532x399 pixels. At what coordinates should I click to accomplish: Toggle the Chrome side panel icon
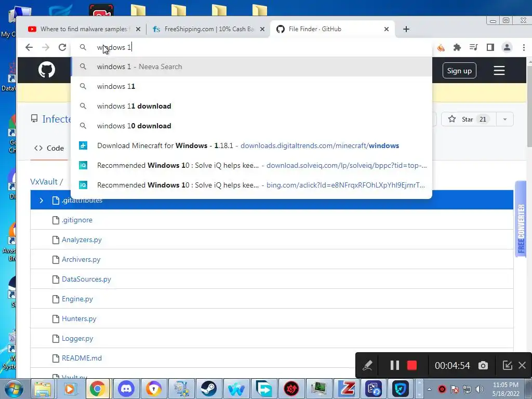[x=490, y=47]
